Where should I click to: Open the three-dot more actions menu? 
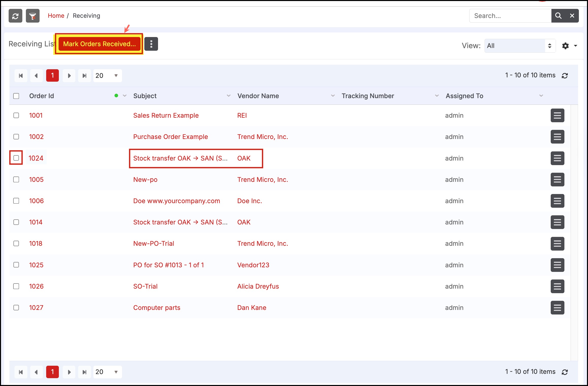click(x=151, y=44)
